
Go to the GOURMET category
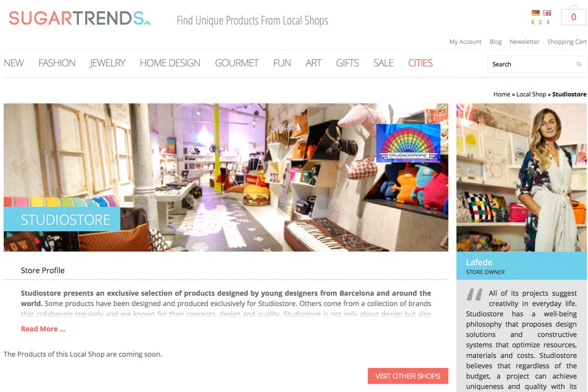point(237,63)
